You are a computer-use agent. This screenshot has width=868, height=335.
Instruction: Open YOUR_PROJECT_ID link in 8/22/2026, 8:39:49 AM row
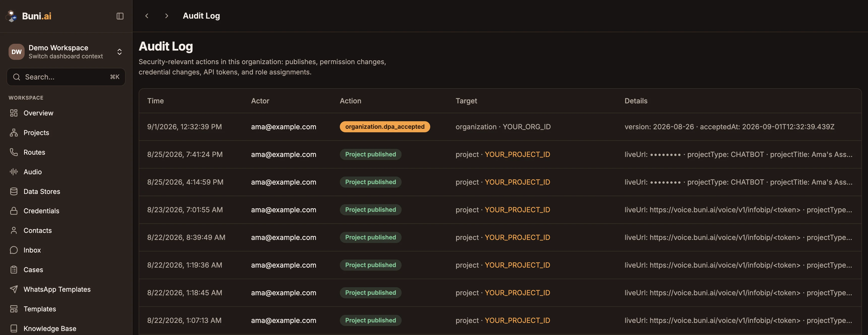[517, 237]
